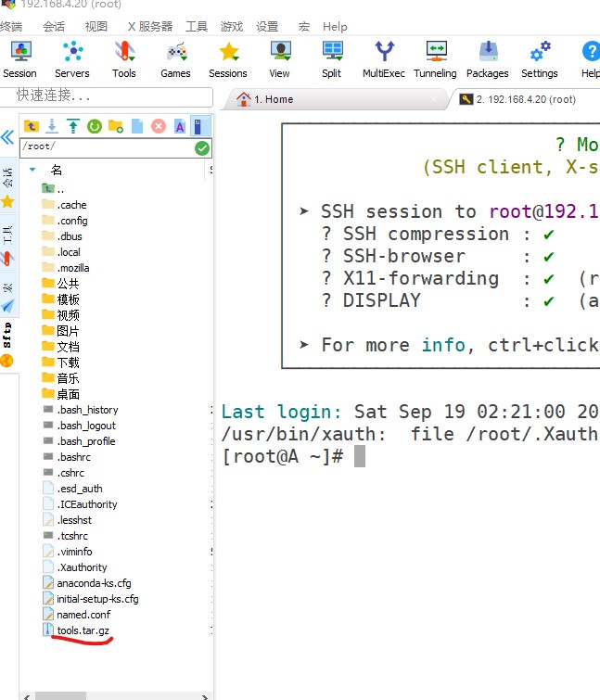Open the Sessions star icon

(228, 59)
